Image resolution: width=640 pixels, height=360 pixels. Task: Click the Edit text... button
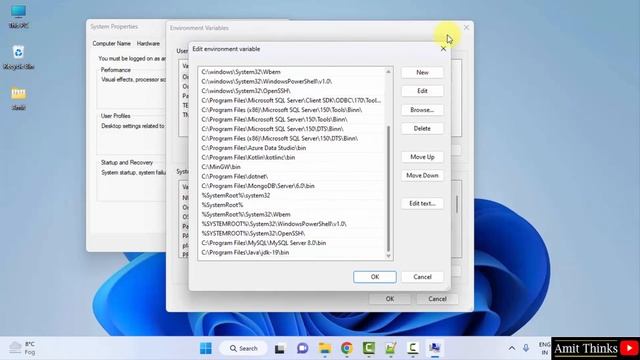pyautogui.click(x=422, y=203)
